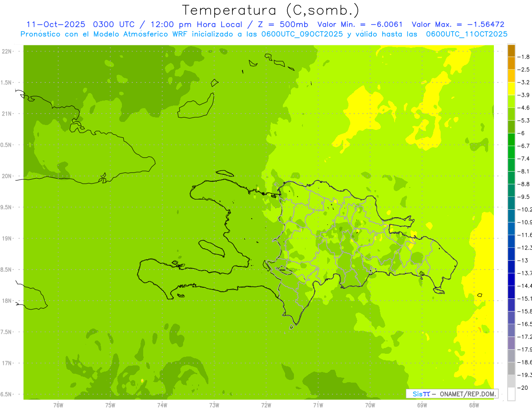The width and height of the screenshot is (532, 411).
Task: Click the "70W" longitude label
Action: pyautogui.click(x=370, y=405)
